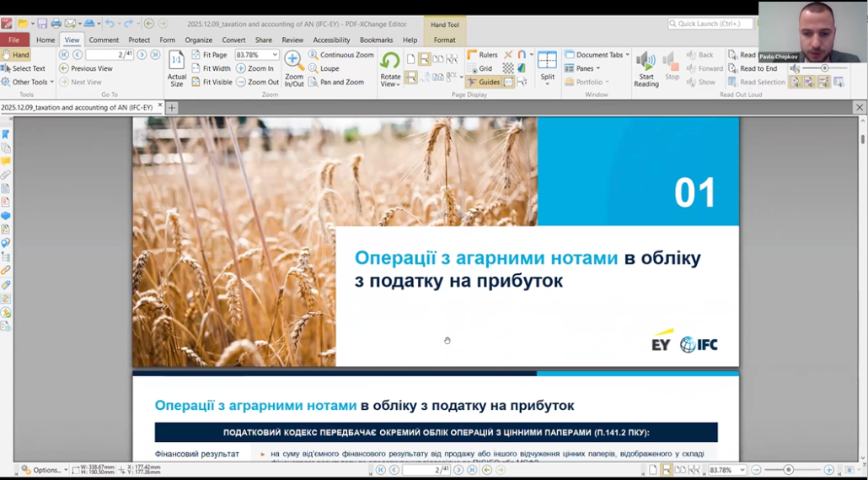The height and width of the screenshot is (480, 868).
Task: Open the Loupe tool
Action: click(x=329, y=68)
